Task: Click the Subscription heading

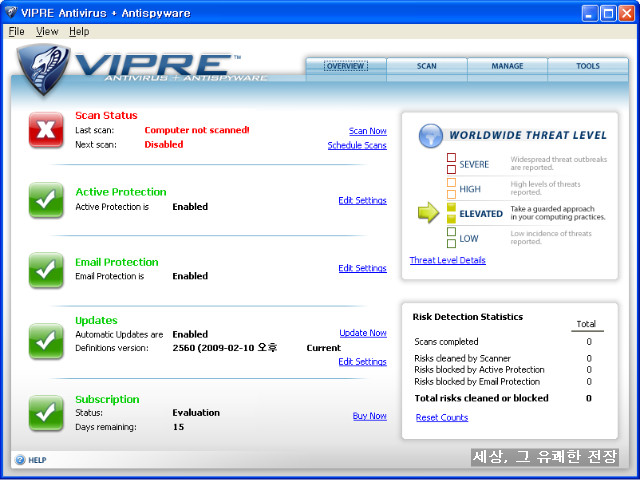Action: [107, 399]
